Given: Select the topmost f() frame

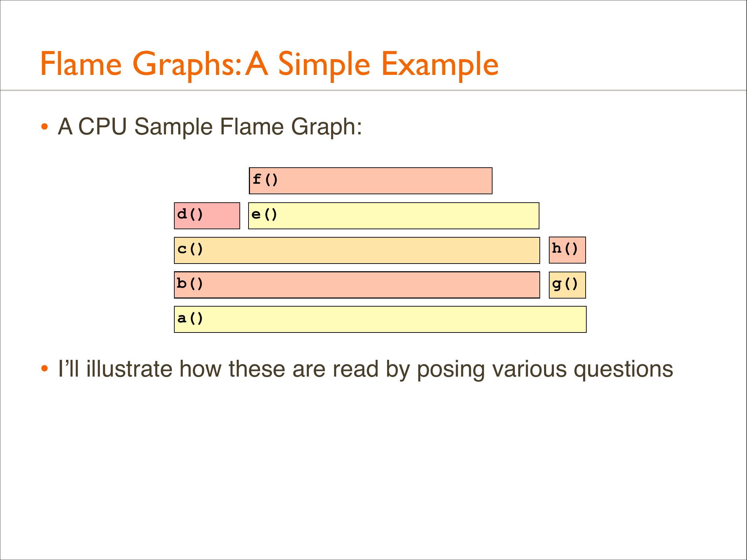Looking at the screenshot, I should point(370,181).
